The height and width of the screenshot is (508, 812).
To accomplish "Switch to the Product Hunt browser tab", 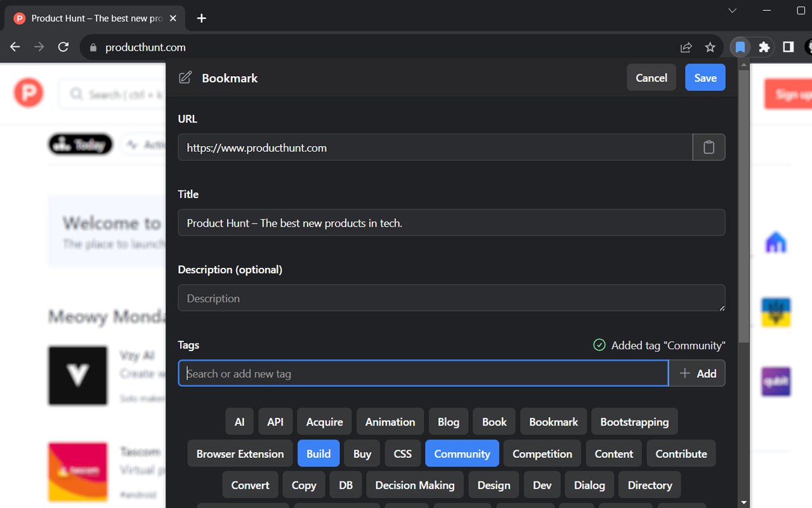I will (95, 18).
